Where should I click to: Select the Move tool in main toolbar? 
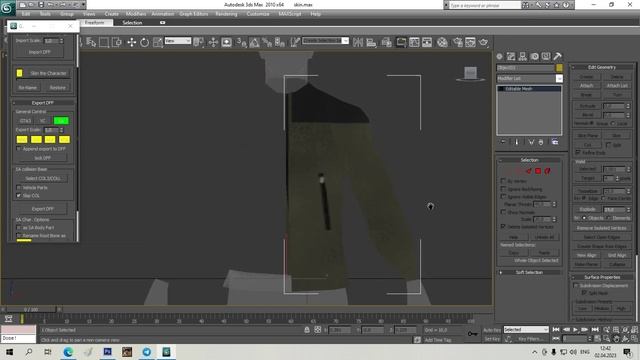pos(131,42)
